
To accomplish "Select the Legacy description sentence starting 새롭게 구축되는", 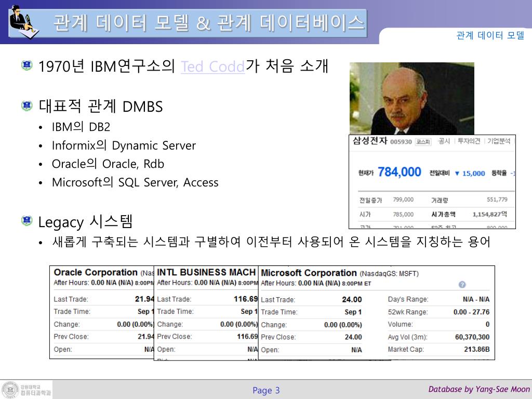I will [271, 242].
